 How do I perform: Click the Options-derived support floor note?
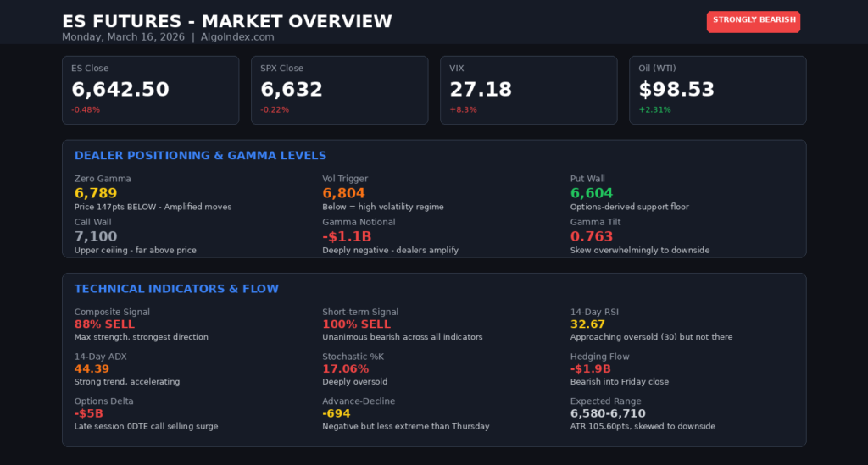click(x=630, y=207)
